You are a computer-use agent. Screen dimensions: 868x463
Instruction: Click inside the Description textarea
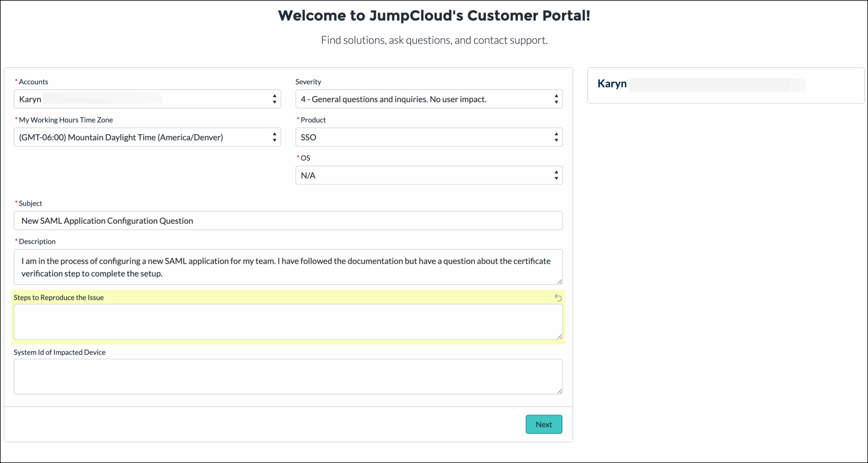click(288, 267)
